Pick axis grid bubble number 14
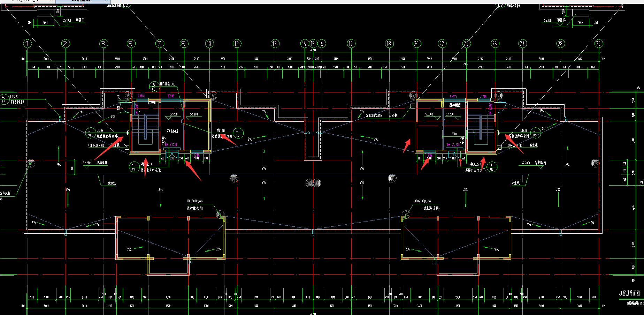Viewport: 644px width, 315px height. pyautogui.click(x=305, y=44)
